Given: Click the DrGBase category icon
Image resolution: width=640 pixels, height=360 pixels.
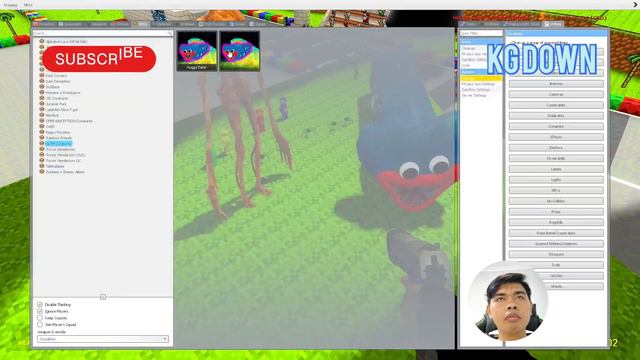Looking at the screenshot, I should [42, 87].
